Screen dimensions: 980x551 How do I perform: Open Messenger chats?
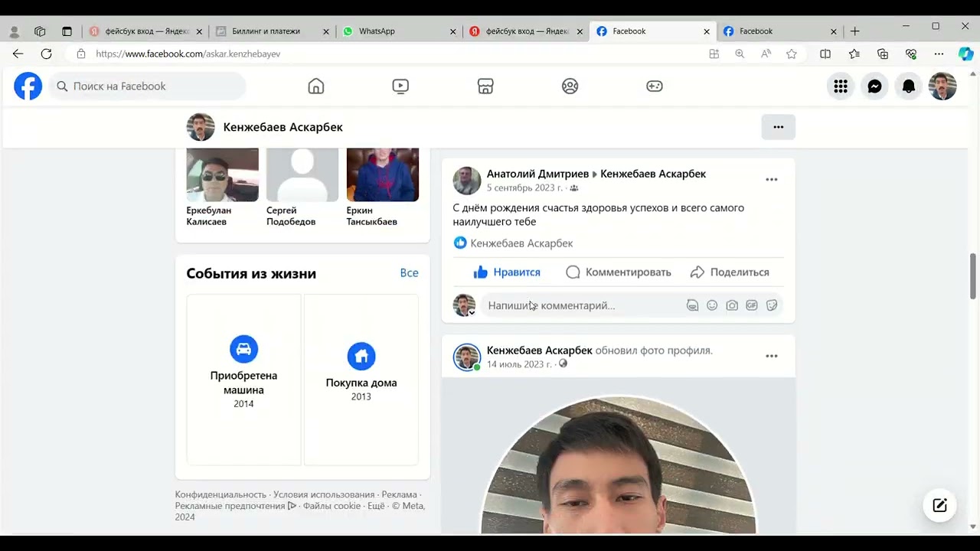coord(874,86)
